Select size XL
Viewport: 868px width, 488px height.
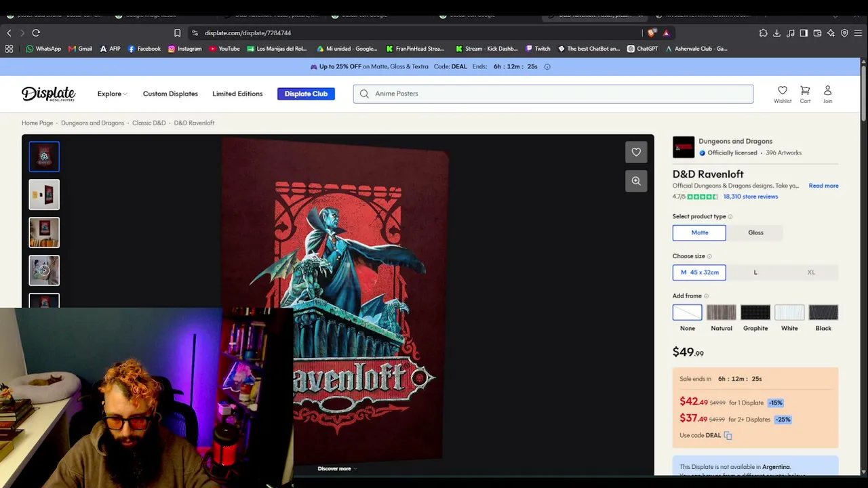pyautogui.click(x=811, y=272)
